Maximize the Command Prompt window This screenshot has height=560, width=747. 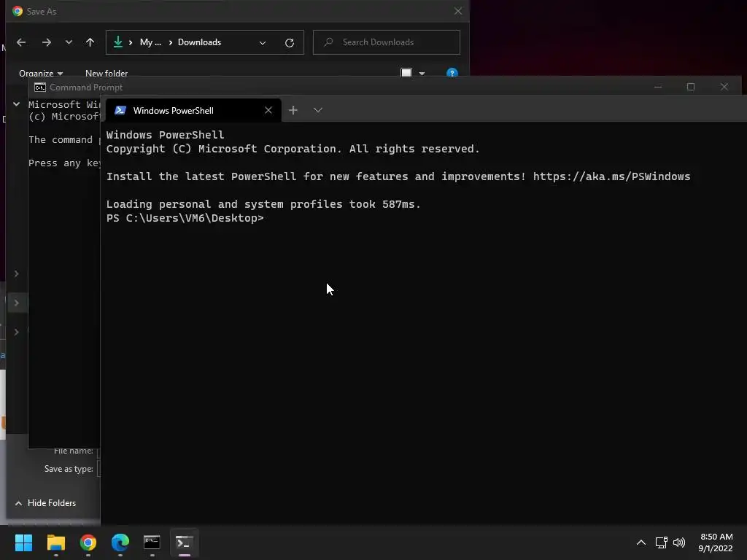[691, 87]
